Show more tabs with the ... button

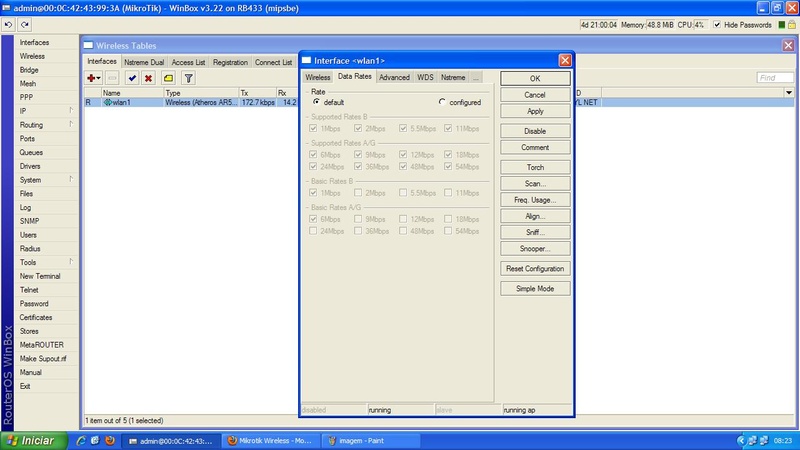point(476,78)
